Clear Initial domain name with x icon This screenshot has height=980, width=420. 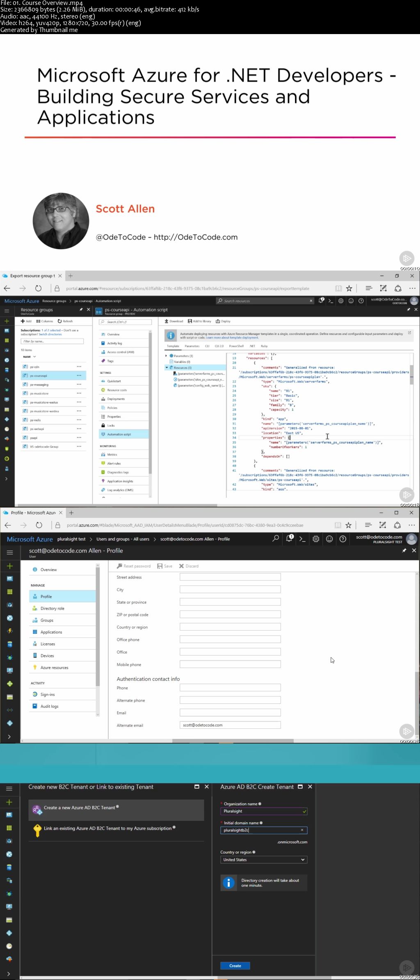point(302,830)
